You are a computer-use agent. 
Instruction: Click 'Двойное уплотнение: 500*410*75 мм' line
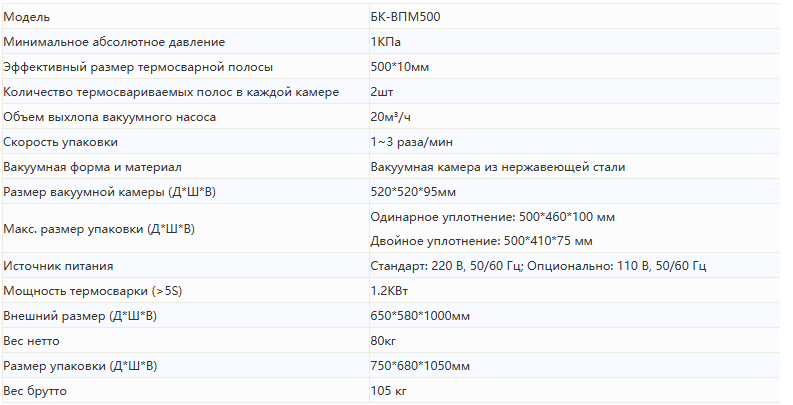481,242
